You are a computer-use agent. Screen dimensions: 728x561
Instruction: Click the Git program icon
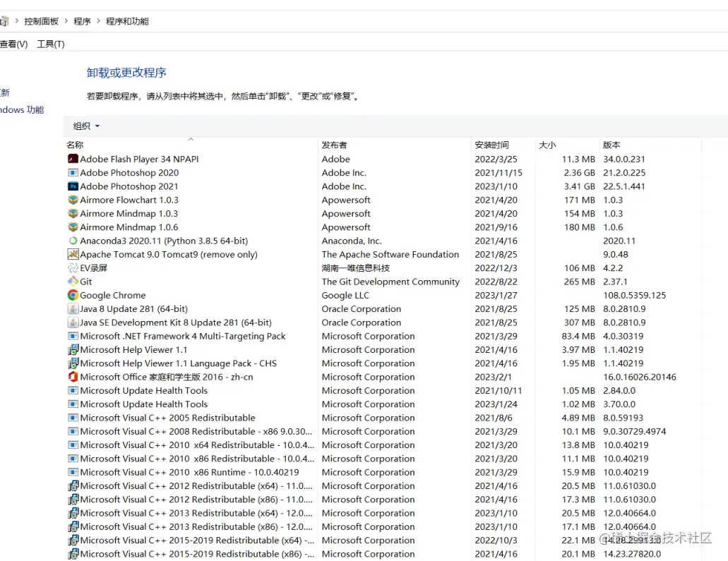point(73,281)
